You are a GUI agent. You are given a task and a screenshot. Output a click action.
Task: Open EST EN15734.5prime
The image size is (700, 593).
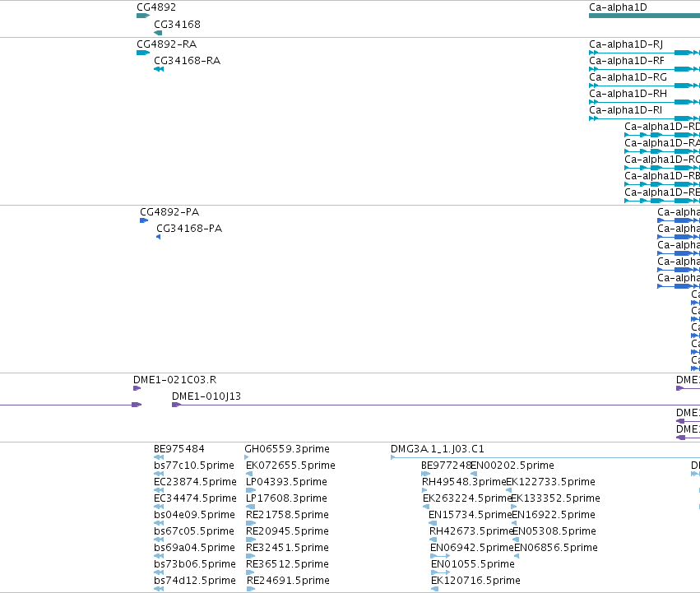click(x=470, y=515)
